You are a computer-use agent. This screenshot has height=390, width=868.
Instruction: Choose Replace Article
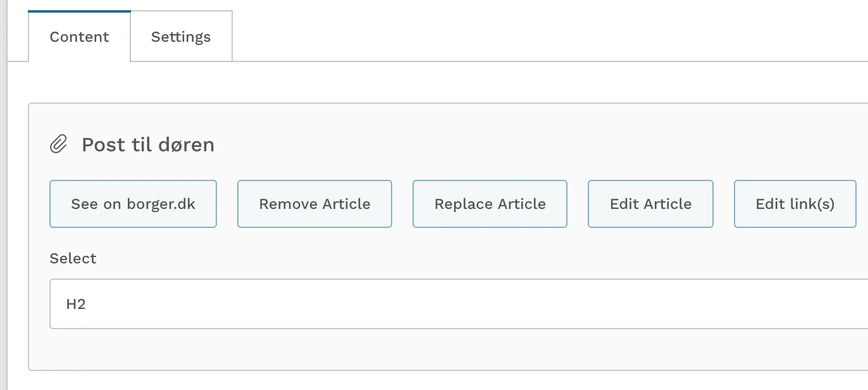490,204
